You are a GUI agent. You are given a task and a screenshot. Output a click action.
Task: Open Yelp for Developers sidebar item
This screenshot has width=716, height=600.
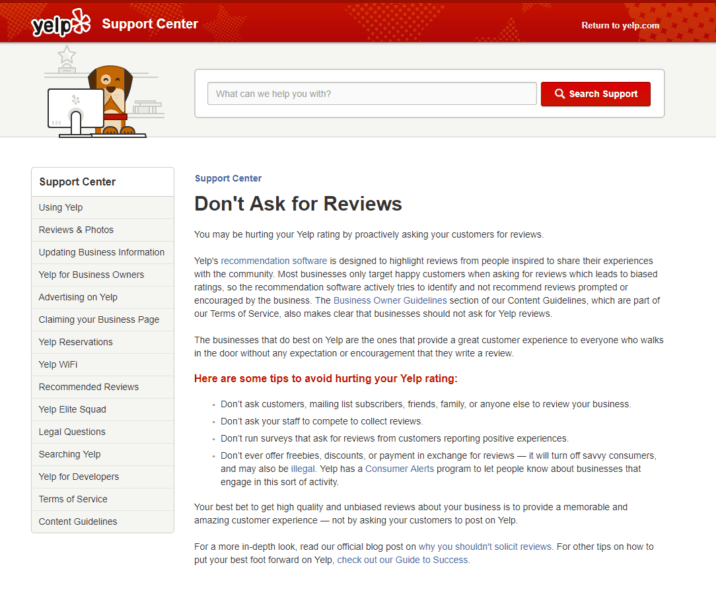103,477
